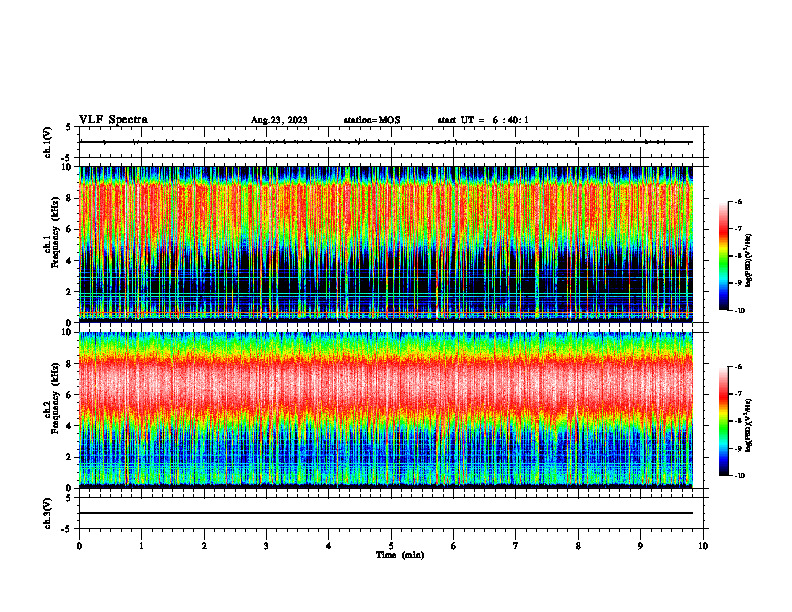Select the "Aug.23, 2023" date label
This screenshot has width=792, height=612.
point(279,120)
